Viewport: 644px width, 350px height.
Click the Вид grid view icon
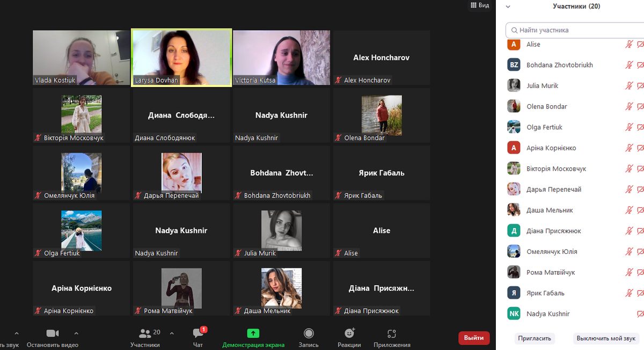(474, 5)
